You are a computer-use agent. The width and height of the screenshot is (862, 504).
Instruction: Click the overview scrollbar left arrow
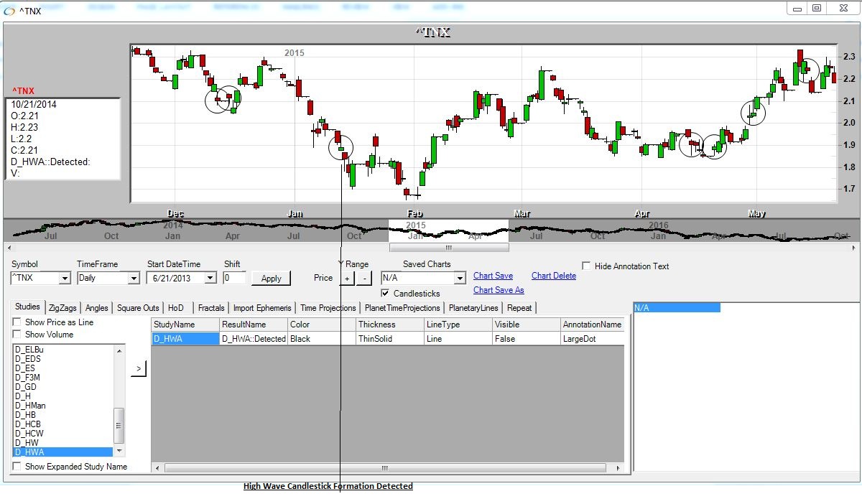(9, 248)
